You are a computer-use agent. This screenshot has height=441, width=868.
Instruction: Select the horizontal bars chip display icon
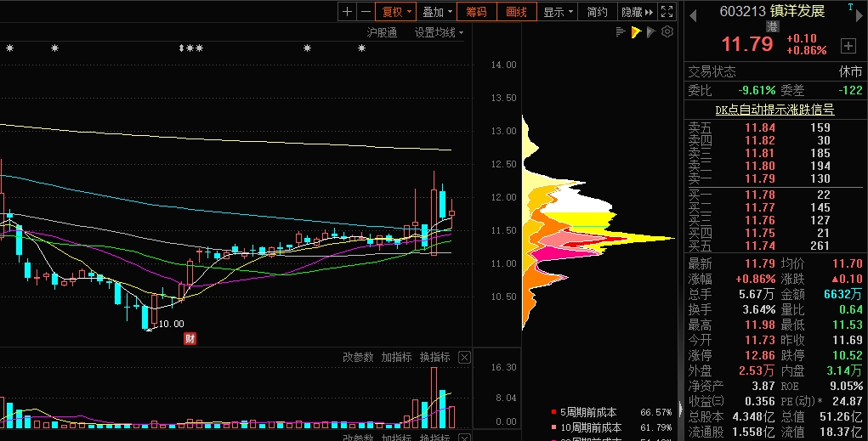[x=621, y=32]
